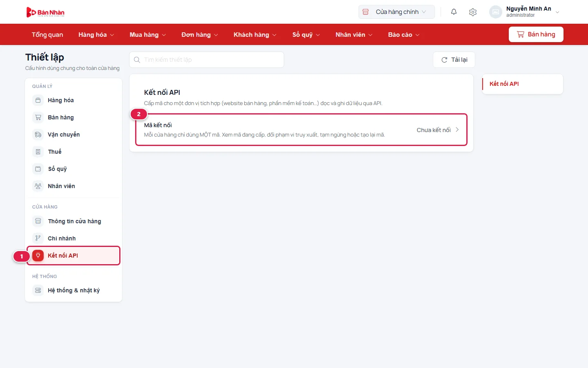Click the Sổ quỹ sidebar icon
The image size is (588, 368).
[x=38, y=169]
